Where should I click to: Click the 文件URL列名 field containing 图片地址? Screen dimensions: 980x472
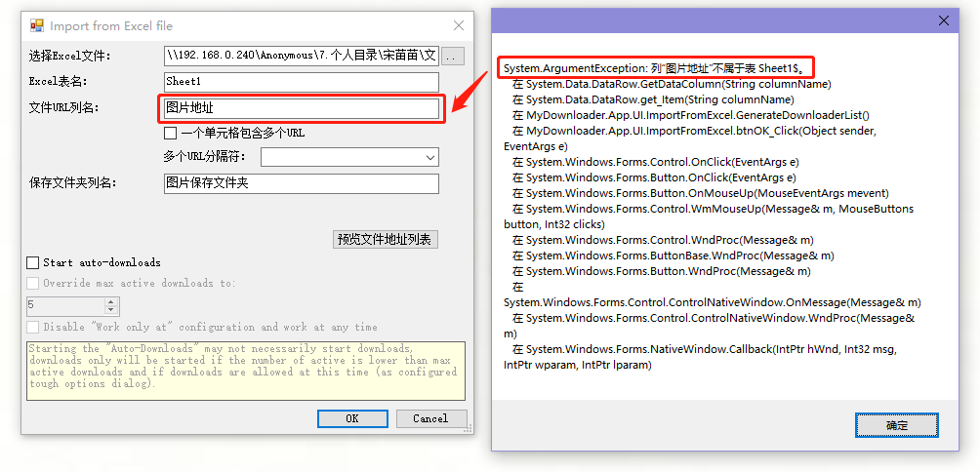(301, 108)
